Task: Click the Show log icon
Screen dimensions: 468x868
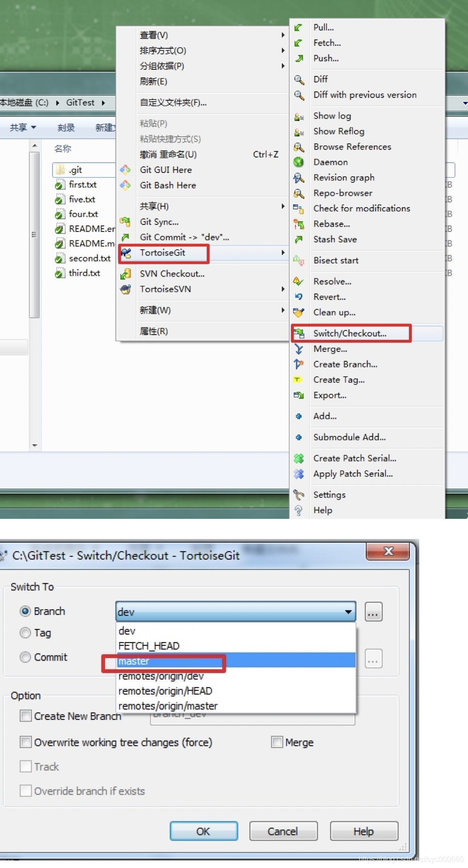Action: [299, 116]
